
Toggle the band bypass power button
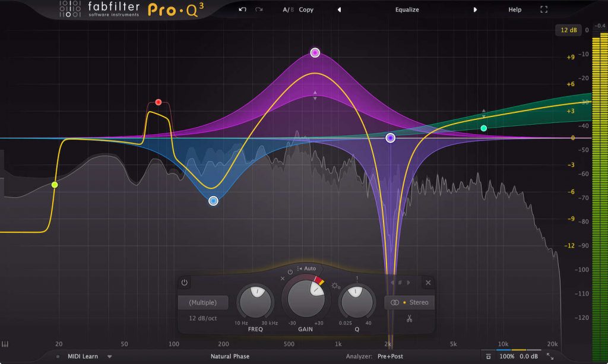tap(184, 282)
